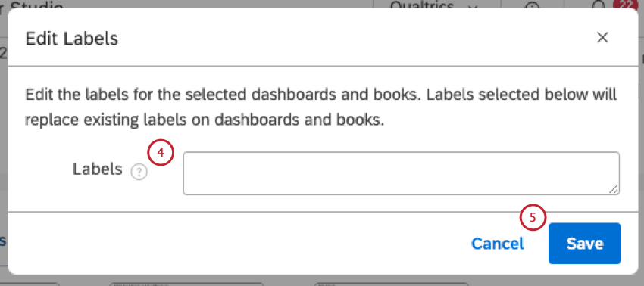Viewport: 644px width, 286px height.
Task: Click the right dimmed field below dialog
Action: (391, 284)
